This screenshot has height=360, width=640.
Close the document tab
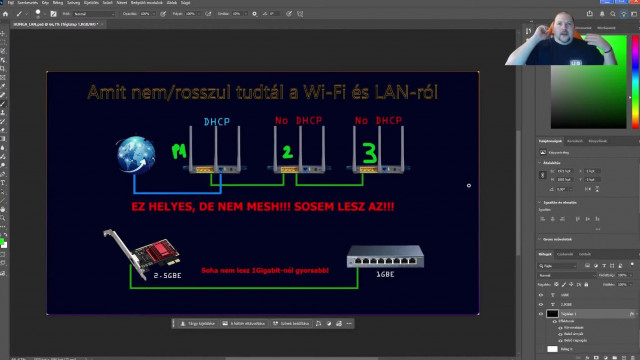pos(102,24)
